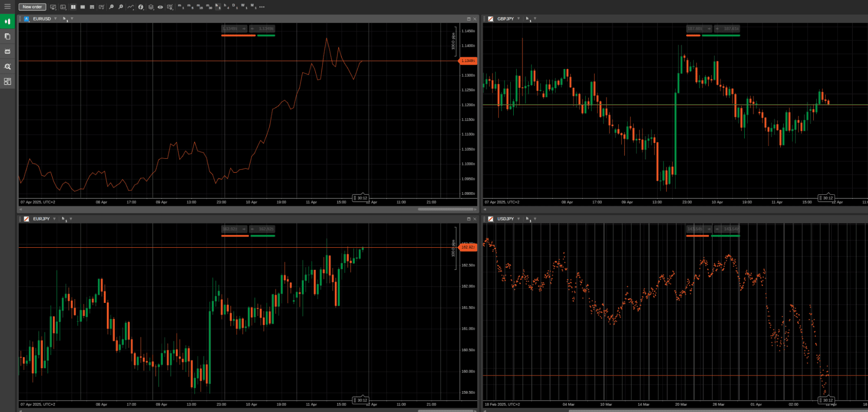Select the h4 timeframe

point(226,7)
